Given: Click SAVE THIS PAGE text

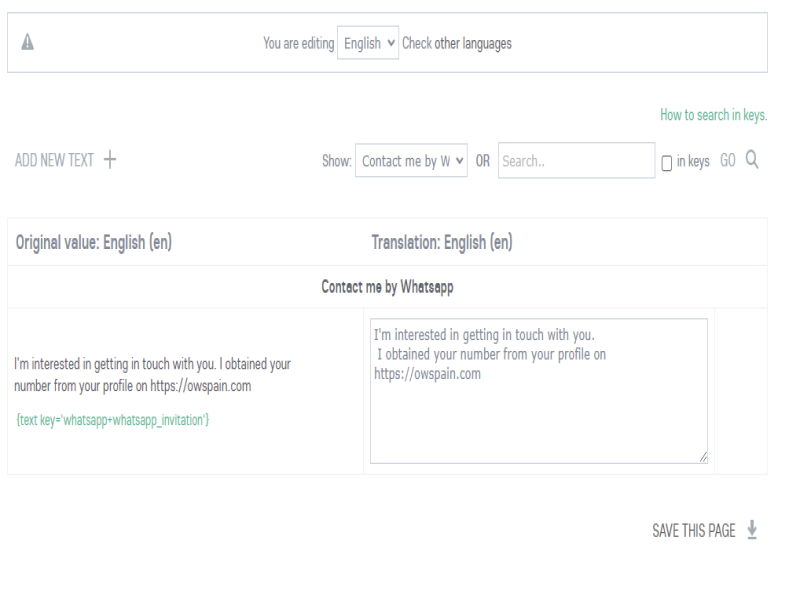Looking at the screenshot, I should (x=693, y=531).
